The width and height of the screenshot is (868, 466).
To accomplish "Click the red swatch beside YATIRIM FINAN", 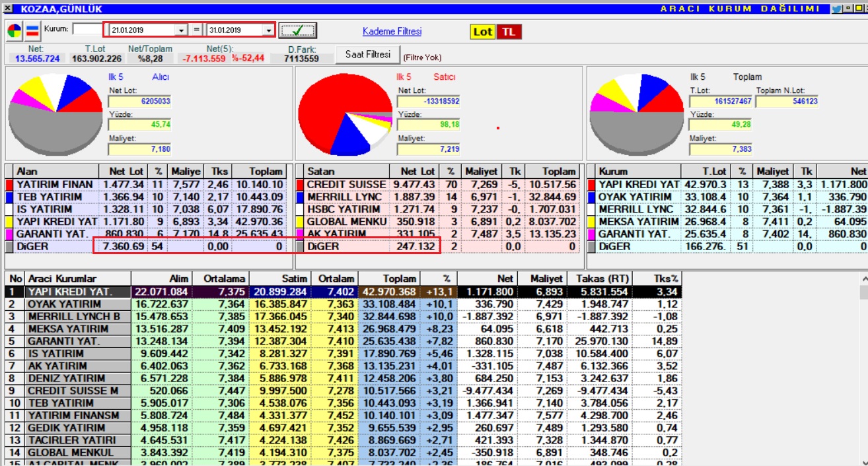I will click(9, 184).
